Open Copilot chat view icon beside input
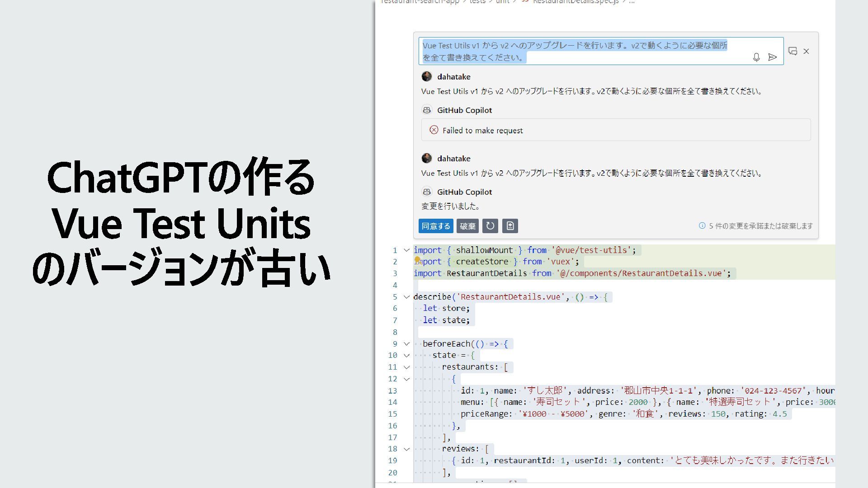This screenshot has height=488, width=868. (793, 51)
